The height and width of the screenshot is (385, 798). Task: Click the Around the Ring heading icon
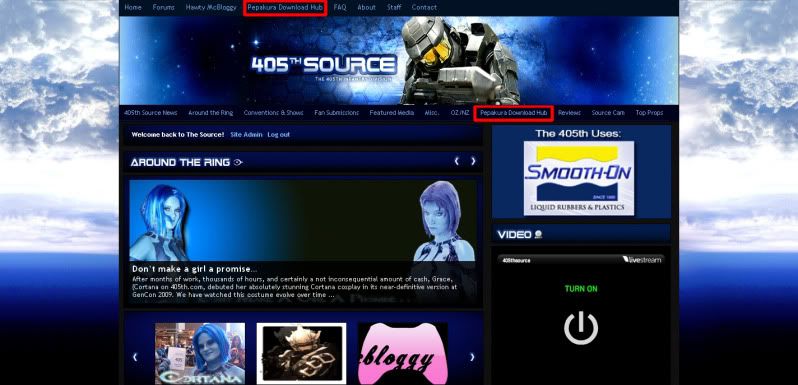[238, 162]
